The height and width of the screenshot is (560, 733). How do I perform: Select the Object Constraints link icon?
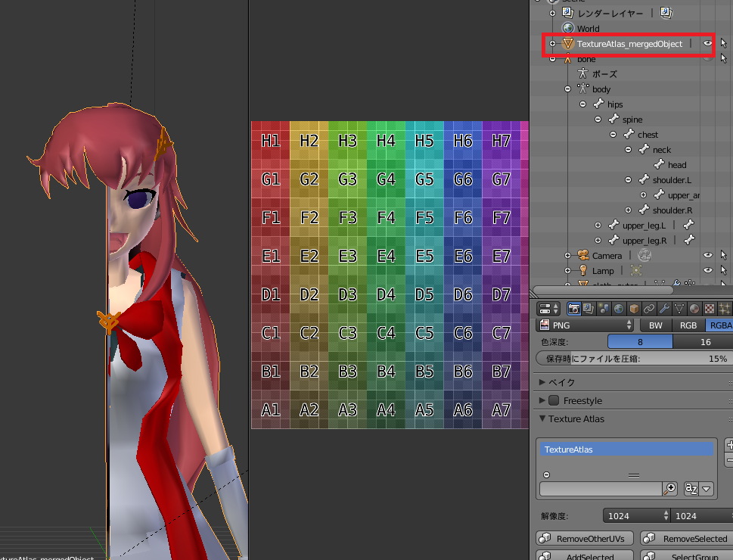[x=648, y=308]
